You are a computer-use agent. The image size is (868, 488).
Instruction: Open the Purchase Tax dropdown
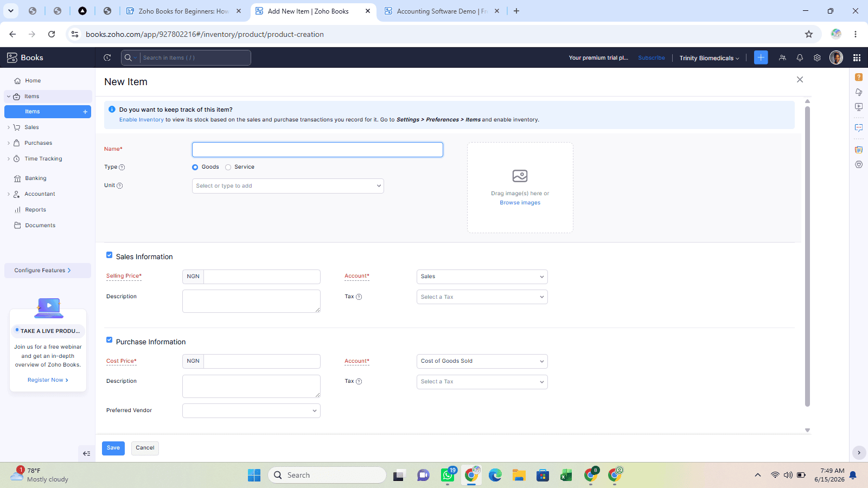point(482,382)
